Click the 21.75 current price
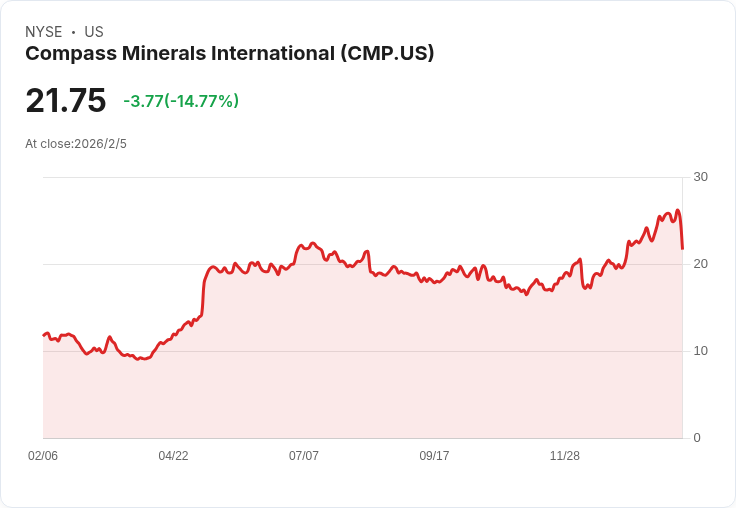This screenshot has width=736, height=508. [x=66, y=101]
